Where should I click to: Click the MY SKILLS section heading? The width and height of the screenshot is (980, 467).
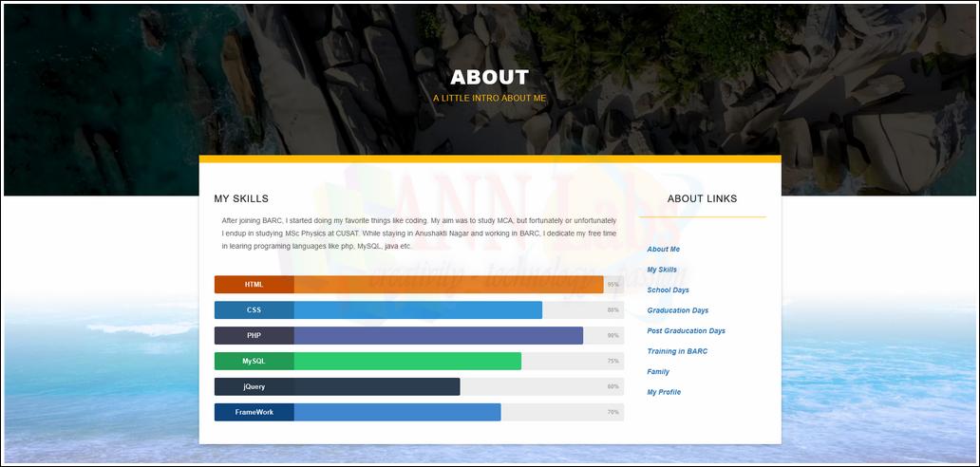[x=241, y=199]
